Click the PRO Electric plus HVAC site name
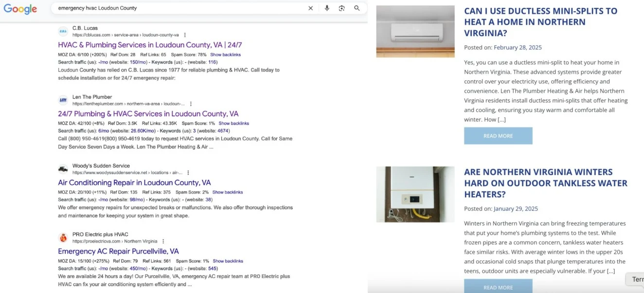Viewport: 644px width, 293px height. (100, 235)
